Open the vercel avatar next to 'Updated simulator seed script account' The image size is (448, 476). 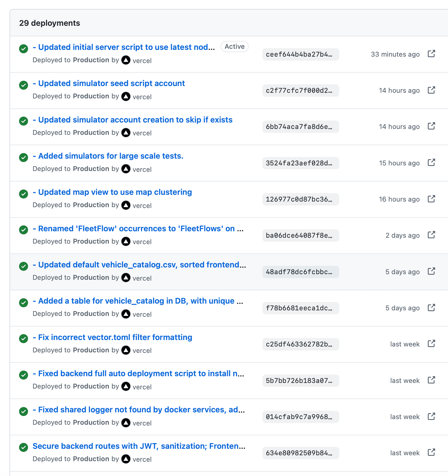pos(126,96)
